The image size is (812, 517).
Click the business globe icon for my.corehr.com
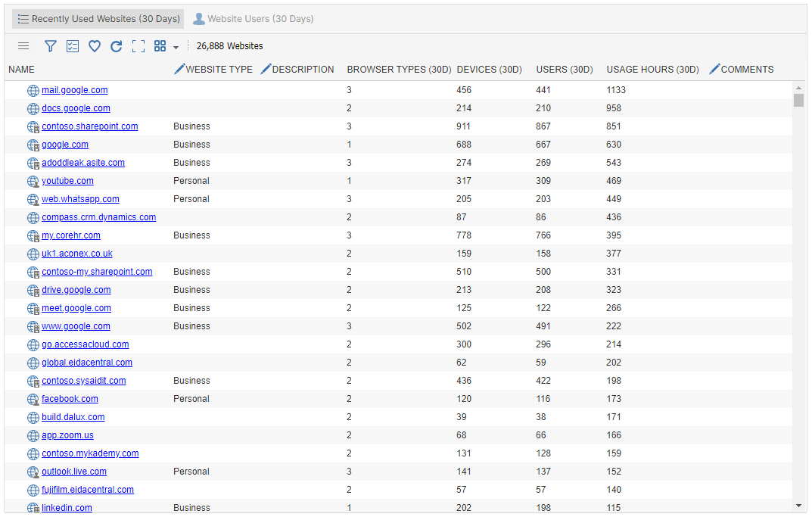pyautogui.click(x=33, y=235)
